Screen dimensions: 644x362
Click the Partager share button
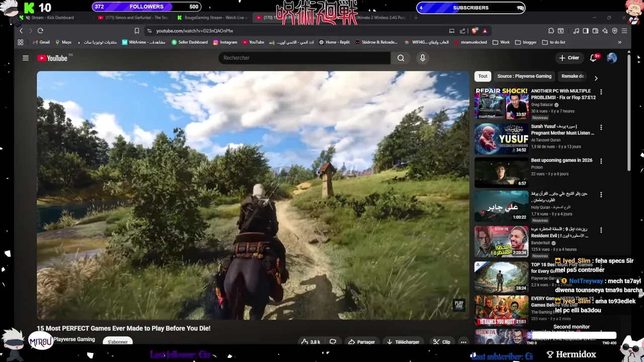[x=362, y=342]
